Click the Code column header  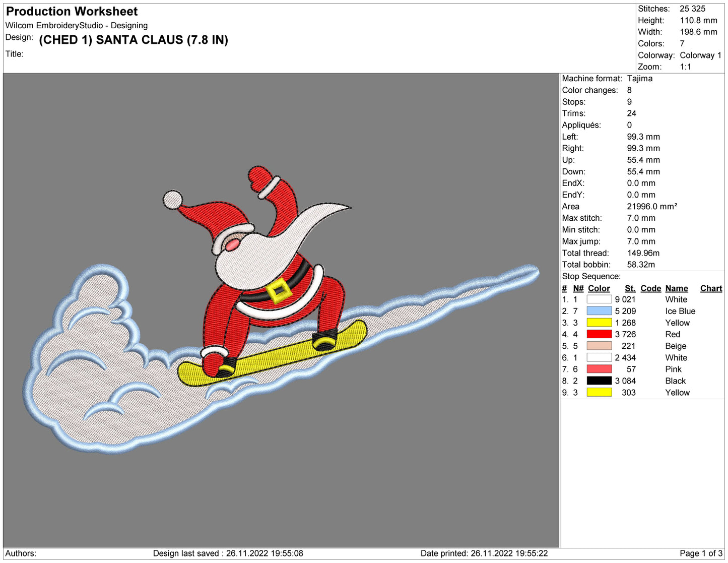650,288
